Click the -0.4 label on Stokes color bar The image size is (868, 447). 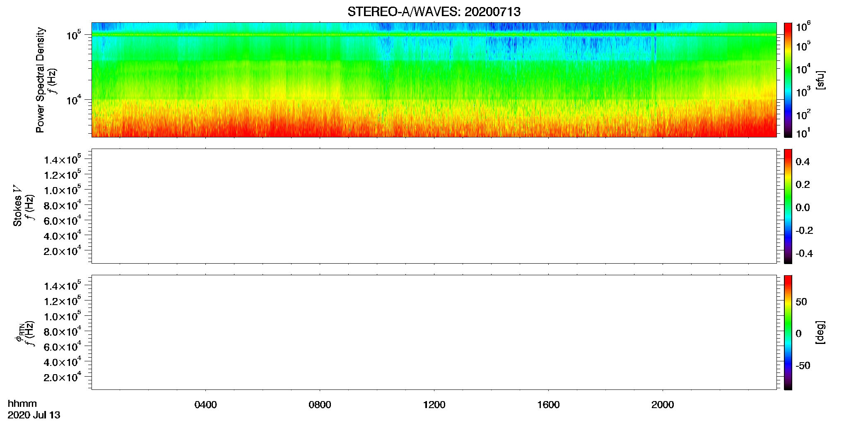point(804,254)
